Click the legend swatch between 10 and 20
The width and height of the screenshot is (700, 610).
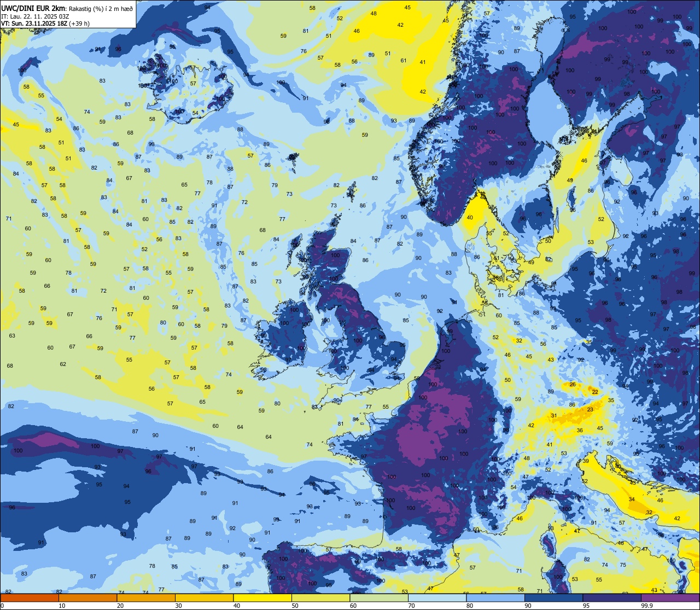click(87, 597)
